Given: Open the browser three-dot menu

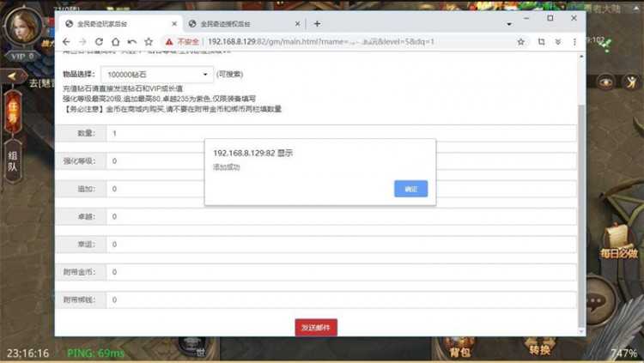Looking at the screenshot, I should [574, 41].
